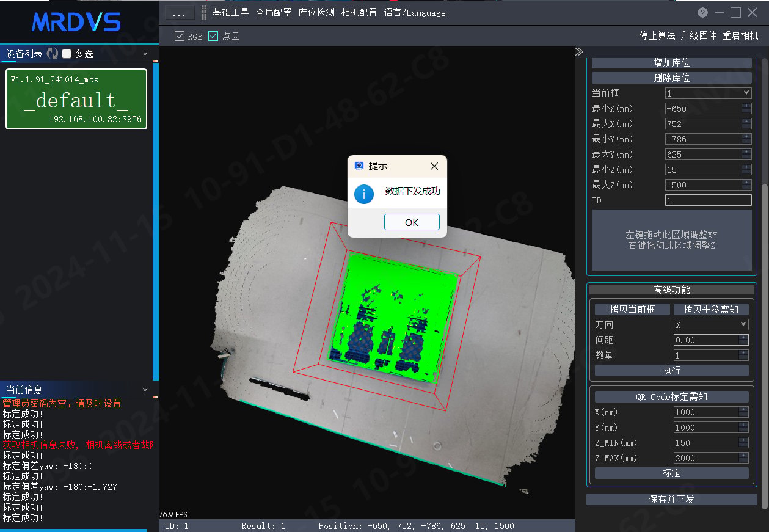Click the toolbar drag handle grip
Viewport: 769px width, 532px height.
tap(204, 13)
